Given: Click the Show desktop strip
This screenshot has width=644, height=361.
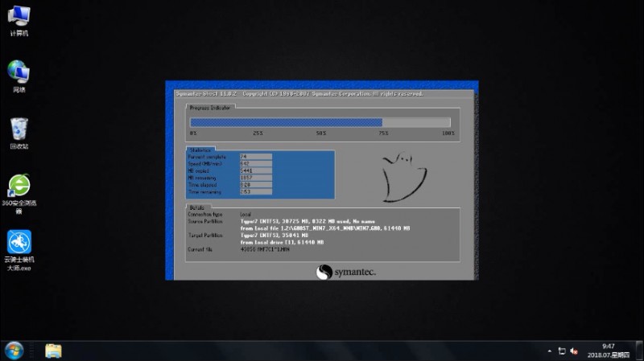Looking at the screenshot, I should (640, 351).
